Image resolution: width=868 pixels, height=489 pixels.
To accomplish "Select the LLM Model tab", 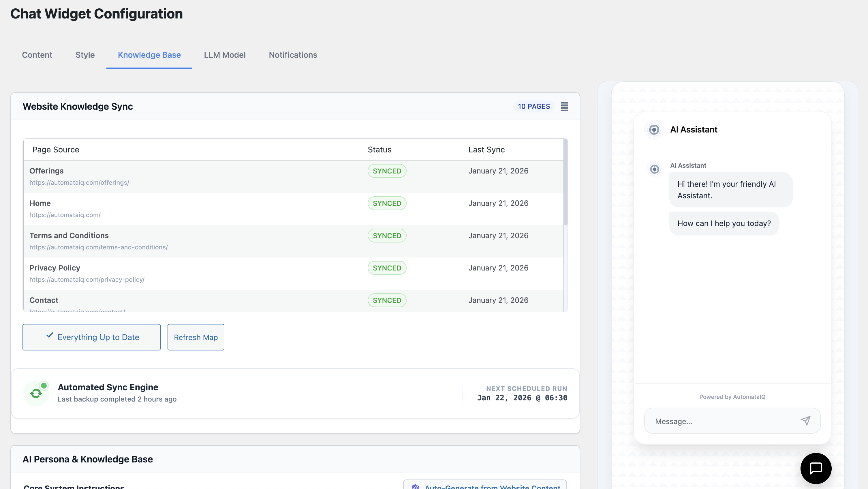I will [224, 55].
